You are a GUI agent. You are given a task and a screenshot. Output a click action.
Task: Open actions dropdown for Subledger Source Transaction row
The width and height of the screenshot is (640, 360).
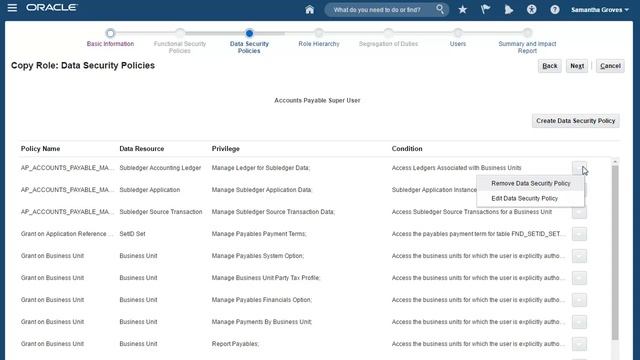(x=579, y=213)
